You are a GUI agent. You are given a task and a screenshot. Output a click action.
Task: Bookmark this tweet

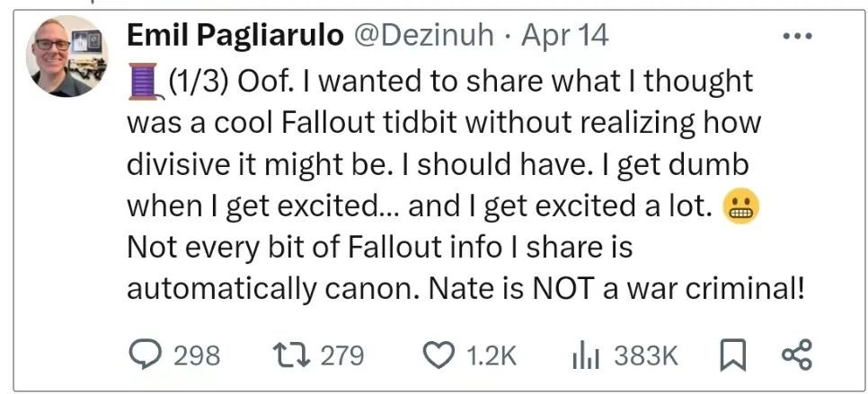733,355
